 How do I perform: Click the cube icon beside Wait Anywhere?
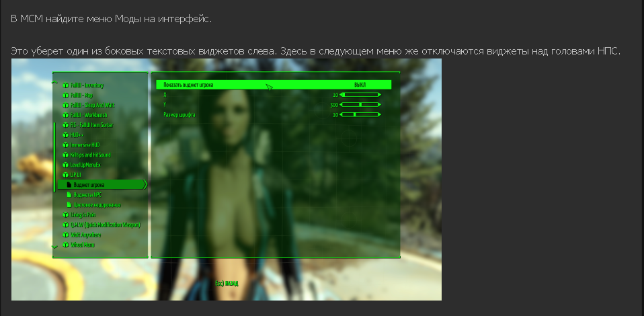point(65,235)
